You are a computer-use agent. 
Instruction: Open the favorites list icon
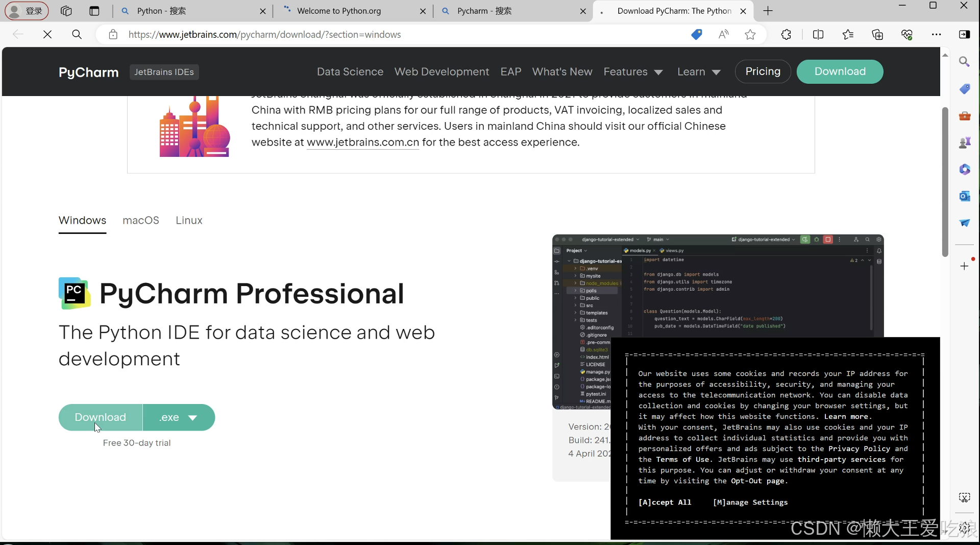point(848,34)
